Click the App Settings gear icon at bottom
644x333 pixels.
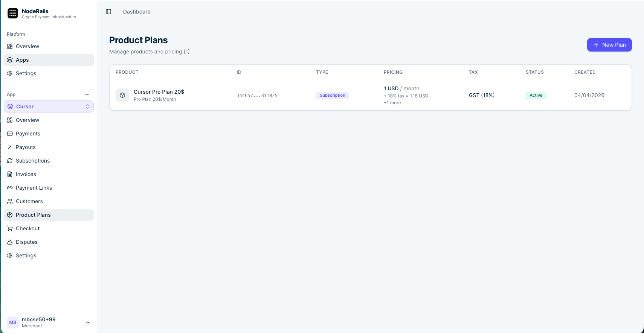pyautogui.click(x=10, y=255)
